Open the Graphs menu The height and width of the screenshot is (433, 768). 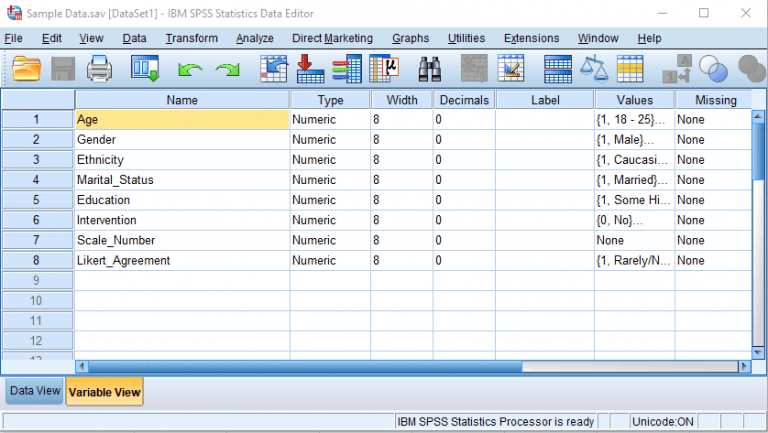[410, 38]
